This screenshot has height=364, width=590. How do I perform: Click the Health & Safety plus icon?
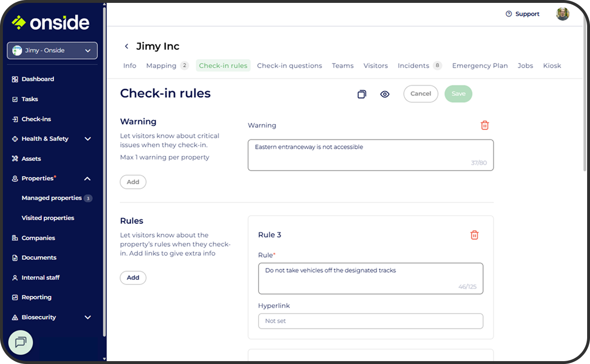coord(15,139)
